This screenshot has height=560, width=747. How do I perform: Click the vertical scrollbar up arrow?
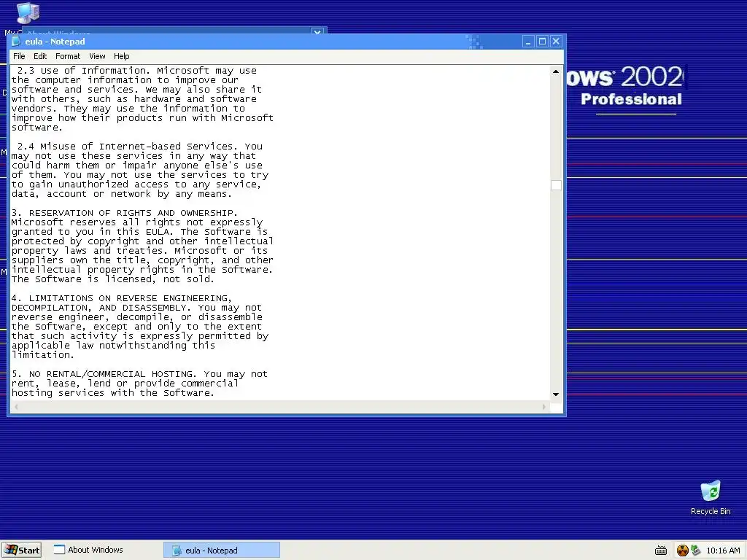click(x=555, y=71)
